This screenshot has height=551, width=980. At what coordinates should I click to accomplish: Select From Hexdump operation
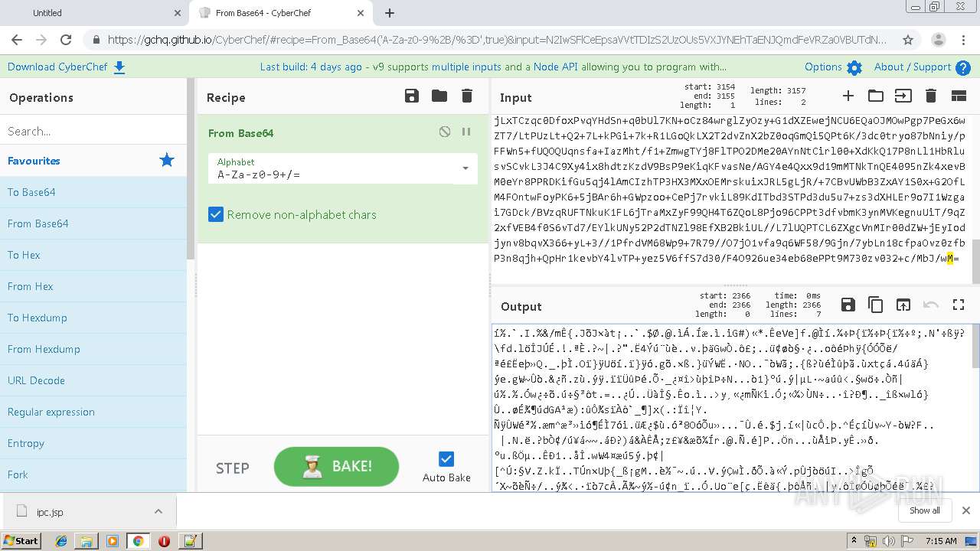pyautogui.click(x=93, y=349)
